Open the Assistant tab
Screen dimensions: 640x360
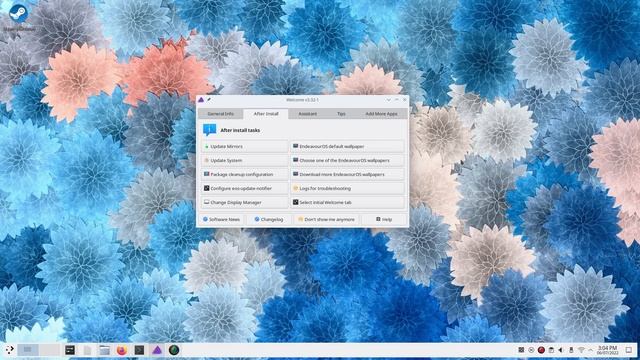tap(307, 113)
